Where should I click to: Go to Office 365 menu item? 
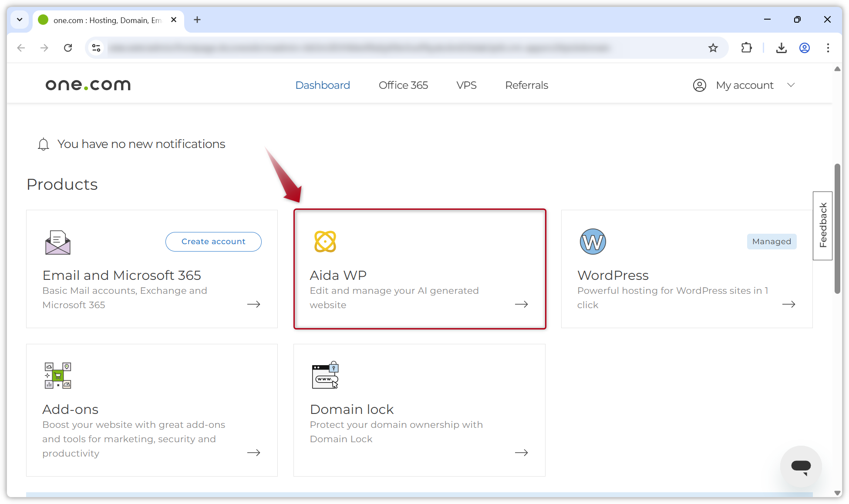pos(403,85)
